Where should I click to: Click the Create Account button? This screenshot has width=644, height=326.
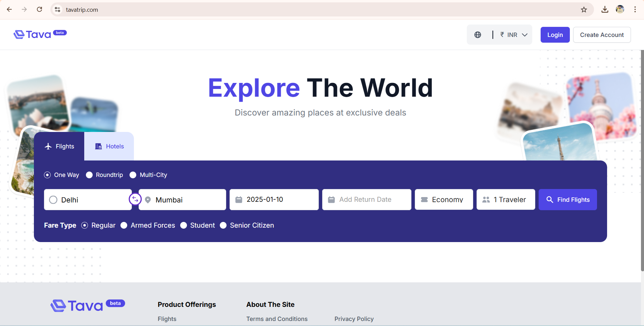602,35
